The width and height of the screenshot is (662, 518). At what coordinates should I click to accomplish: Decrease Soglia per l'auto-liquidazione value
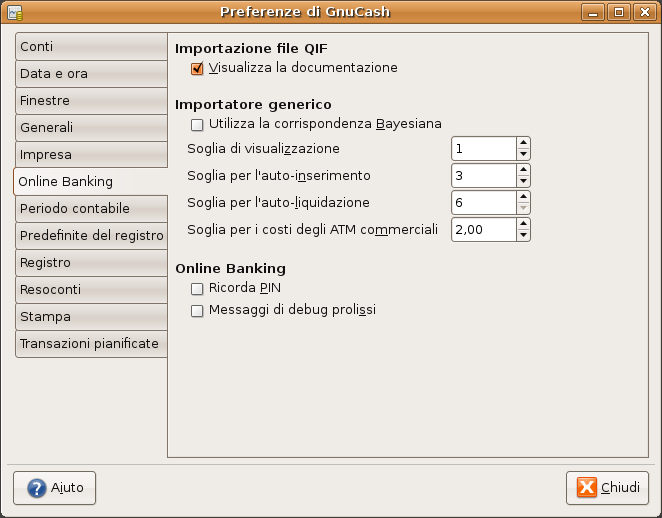tap(523, 208)
